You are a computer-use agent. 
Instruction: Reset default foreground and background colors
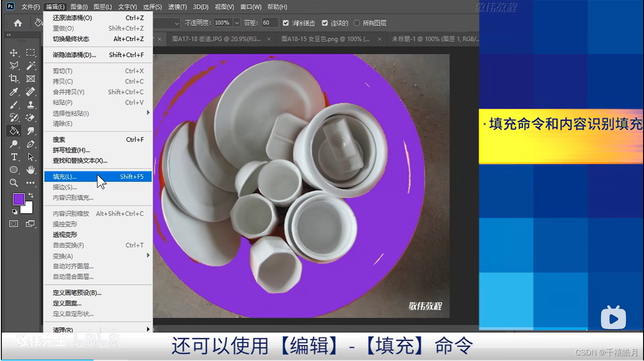pos(15,212)
